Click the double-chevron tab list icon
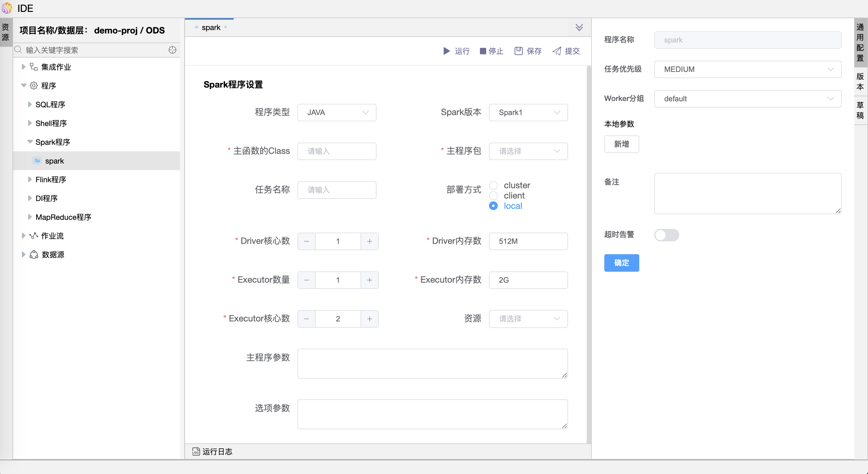The width and height of the screenshot is (868, 474). coord(579,27)
